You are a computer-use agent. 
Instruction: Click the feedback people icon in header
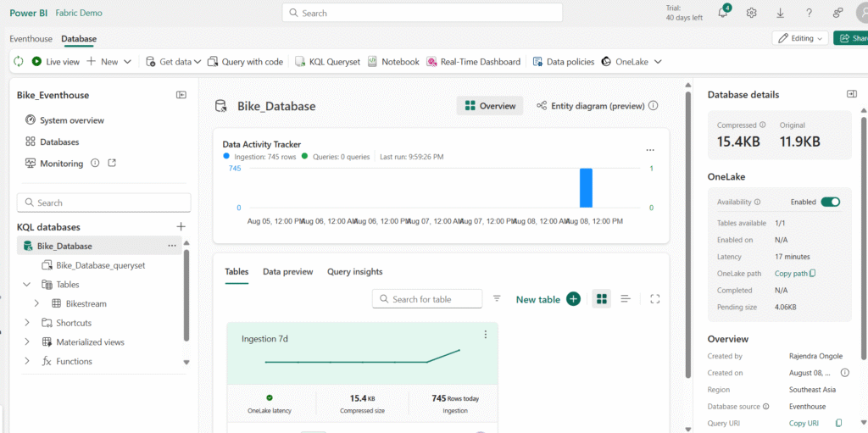click(x=838, y=14)
